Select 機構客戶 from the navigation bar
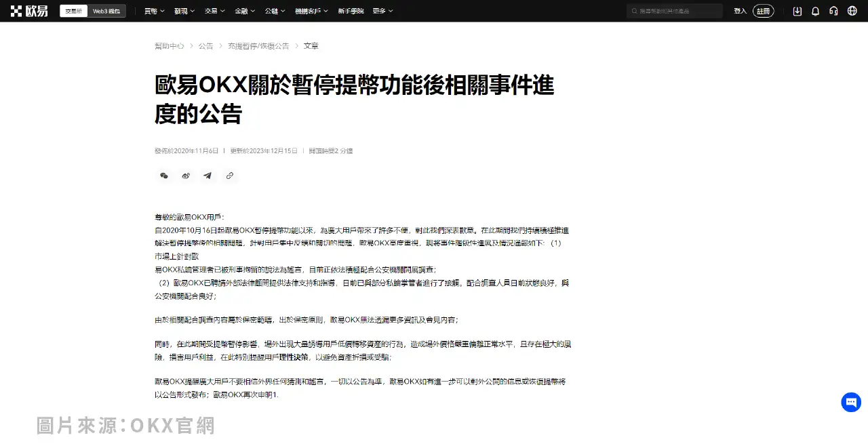This screenshot has width=868, height=446. coord(311,11)
